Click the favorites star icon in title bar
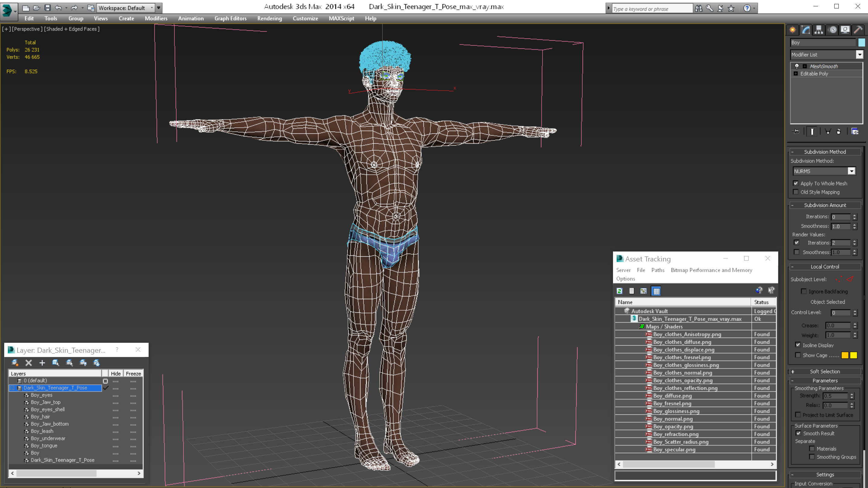 click(731, 8)
